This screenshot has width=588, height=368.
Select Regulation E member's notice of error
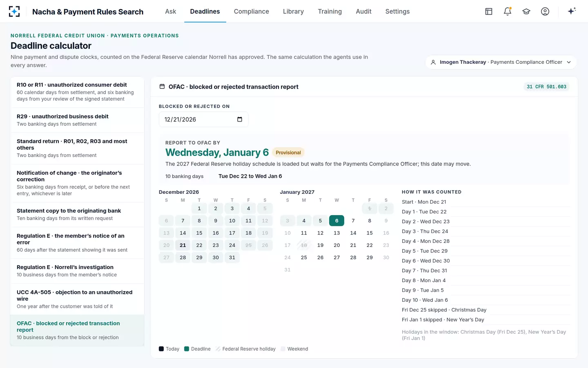click(x=77, y=242)
